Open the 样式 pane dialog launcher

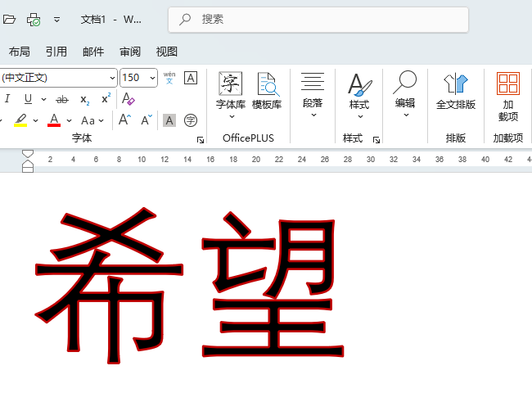click(x=376, y=139)
